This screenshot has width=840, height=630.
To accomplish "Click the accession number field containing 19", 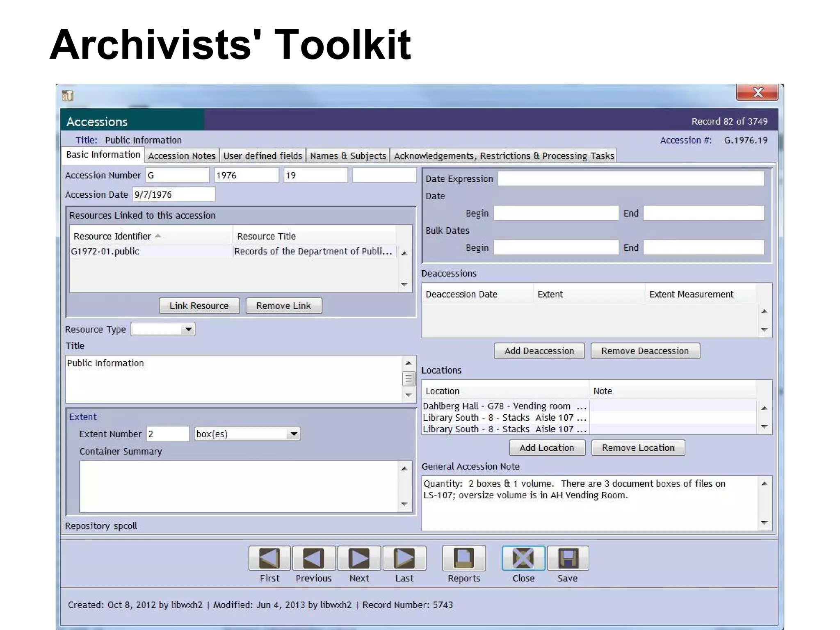I will tap(316, 175).
